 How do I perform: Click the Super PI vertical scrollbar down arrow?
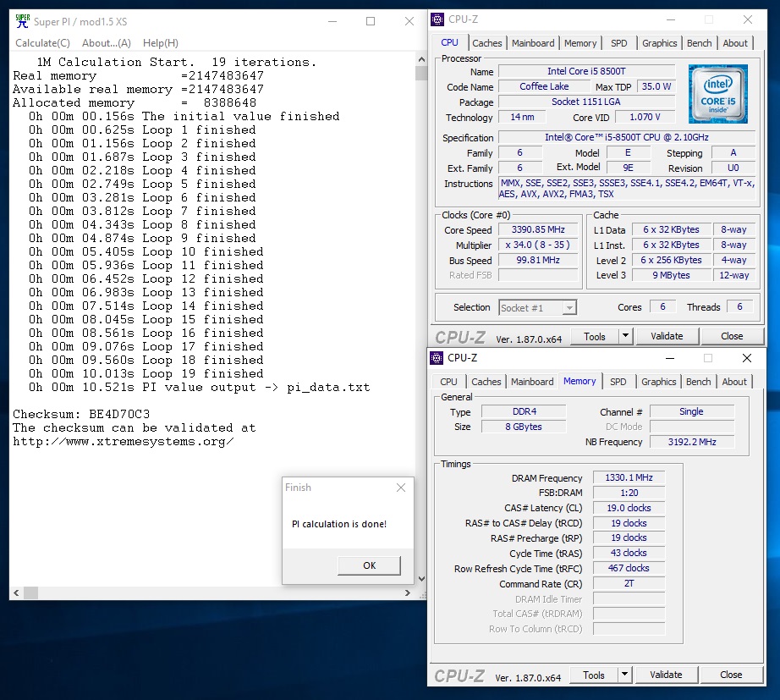coord(421,578)
